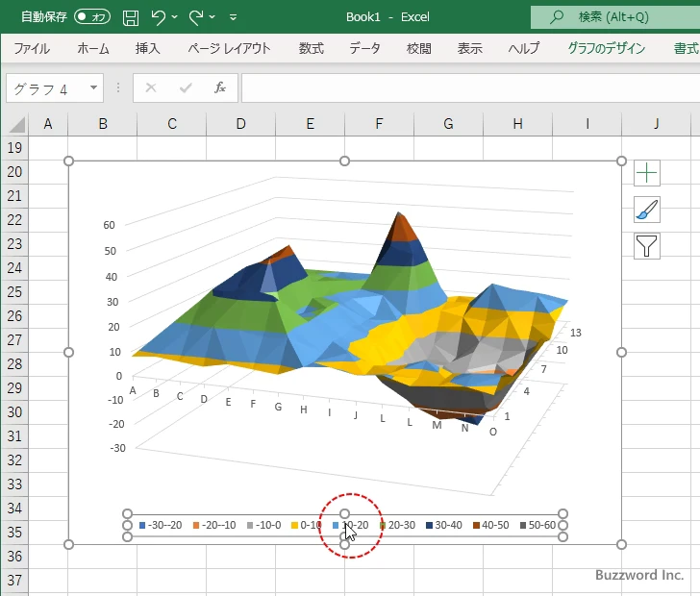The height and width of the screenshot is (596, 700).
Task: Toggle the 自動保存 AutoSave switch
Action: pos(92,17)
